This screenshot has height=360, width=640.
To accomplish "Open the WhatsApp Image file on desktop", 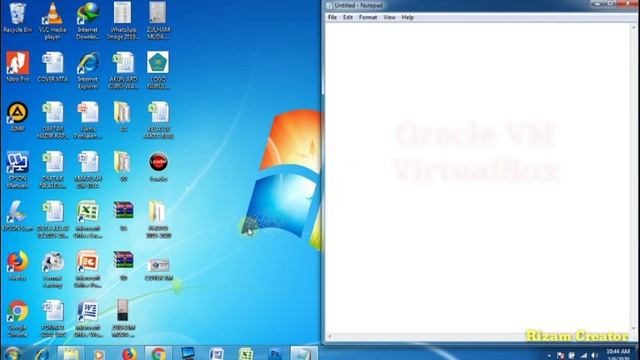I will [123, 20].
